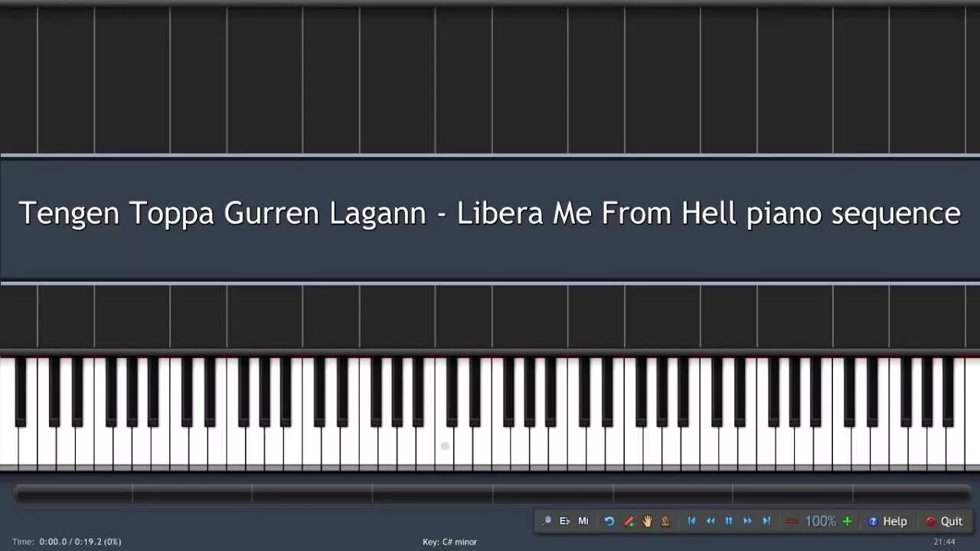Toggle the Mi solfege label display
This screenshot has height=551, width=980.
click(x=583, y=521)
